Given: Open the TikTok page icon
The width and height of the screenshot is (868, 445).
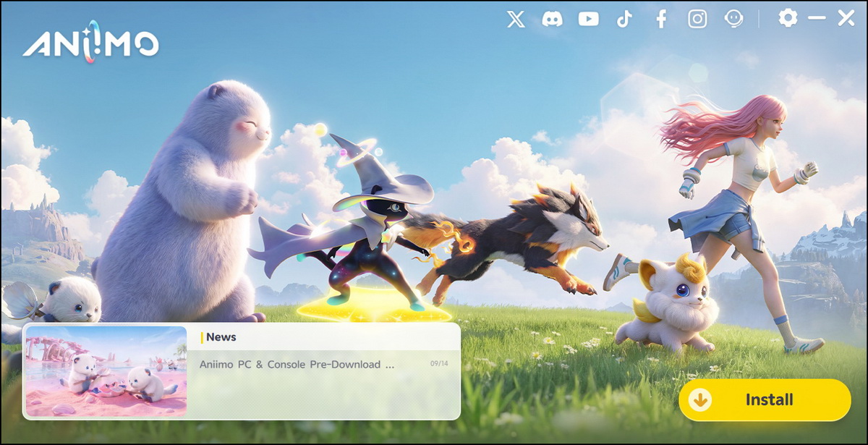Looking at the screenshot, I should (624, 19).
